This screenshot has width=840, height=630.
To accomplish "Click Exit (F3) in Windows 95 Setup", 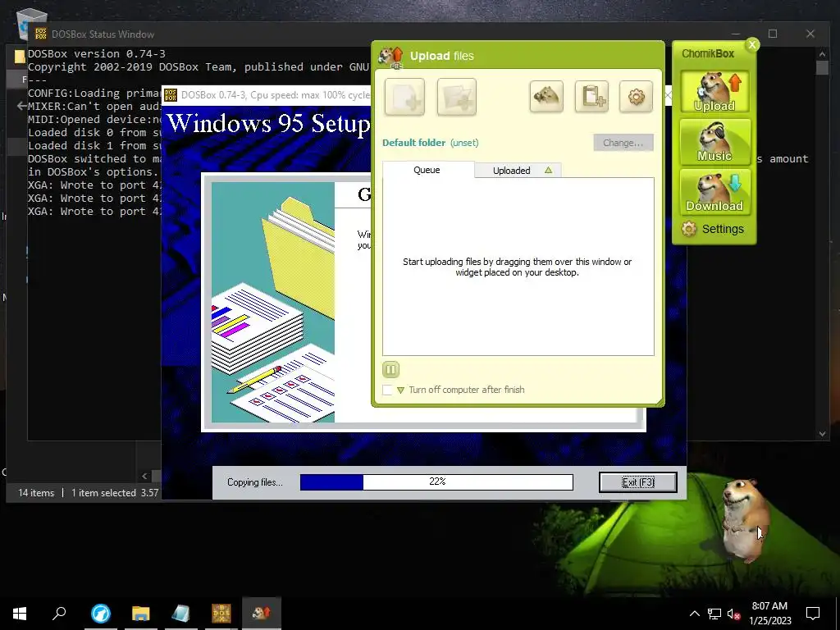I will click(637, 482).
